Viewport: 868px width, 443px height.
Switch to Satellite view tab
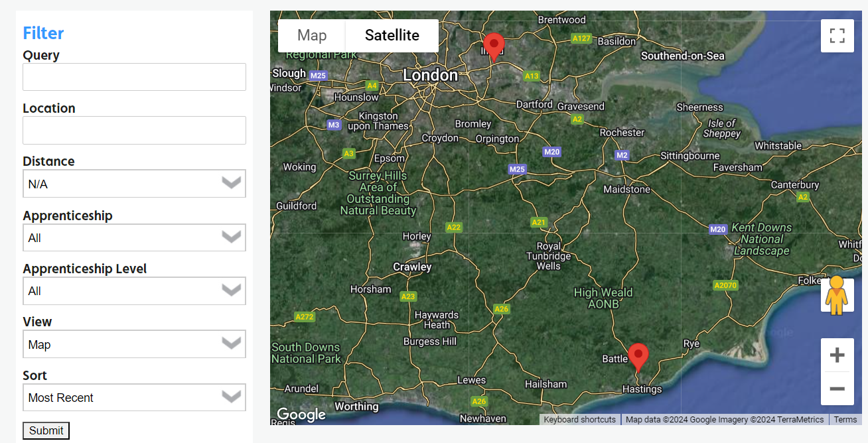[392, 36]
